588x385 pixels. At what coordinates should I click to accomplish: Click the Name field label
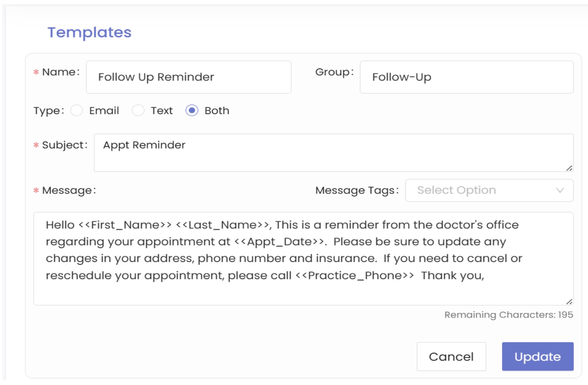(61, 72)
